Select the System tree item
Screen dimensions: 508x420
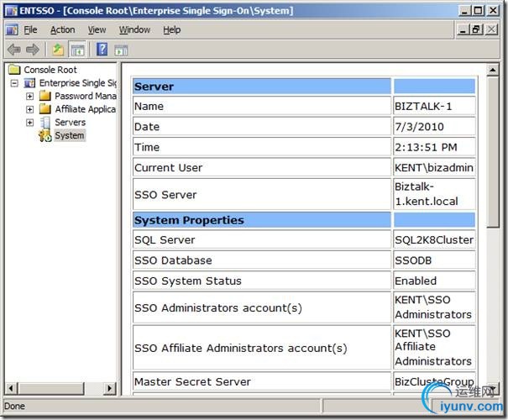tap(70, 135)
